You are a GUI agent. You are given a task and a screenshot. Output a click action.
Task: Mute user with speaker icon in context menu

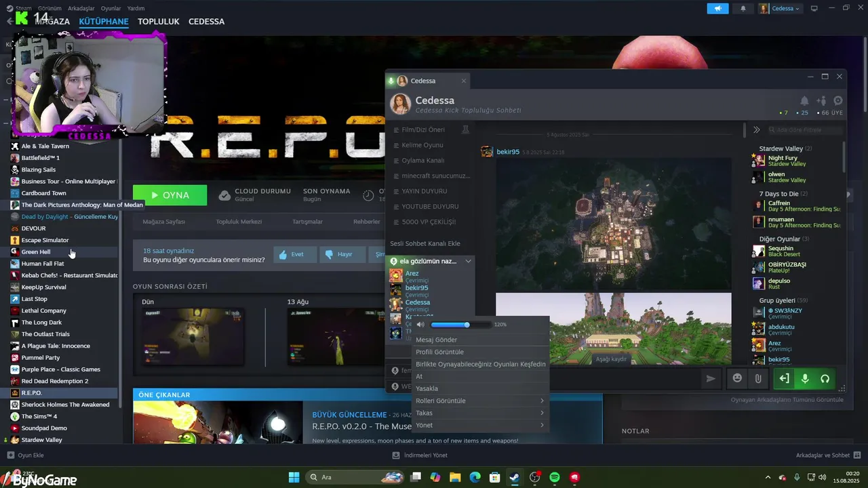pyautogui.click(x=420, y=325)
